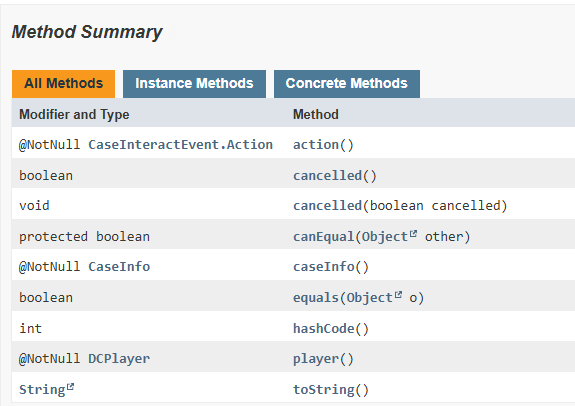Open the CaseInfo return type link

(119, 267)
